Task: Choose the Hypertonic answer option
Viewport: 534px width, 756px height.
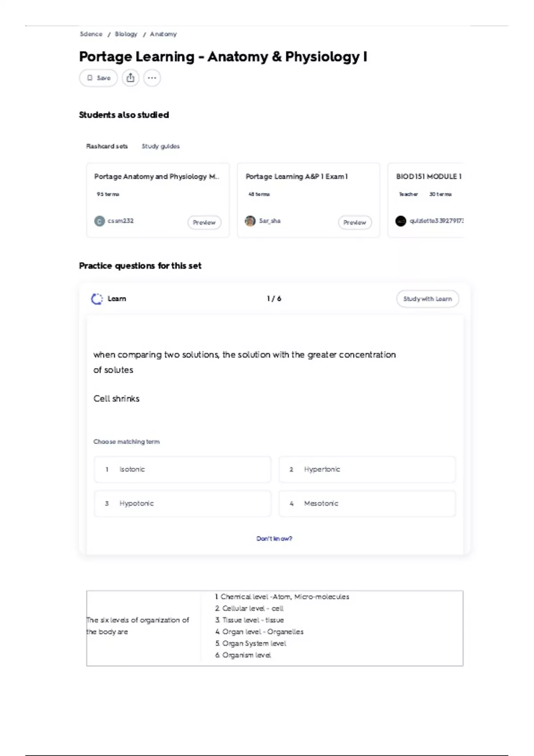Action: click(x=367, y=469)
